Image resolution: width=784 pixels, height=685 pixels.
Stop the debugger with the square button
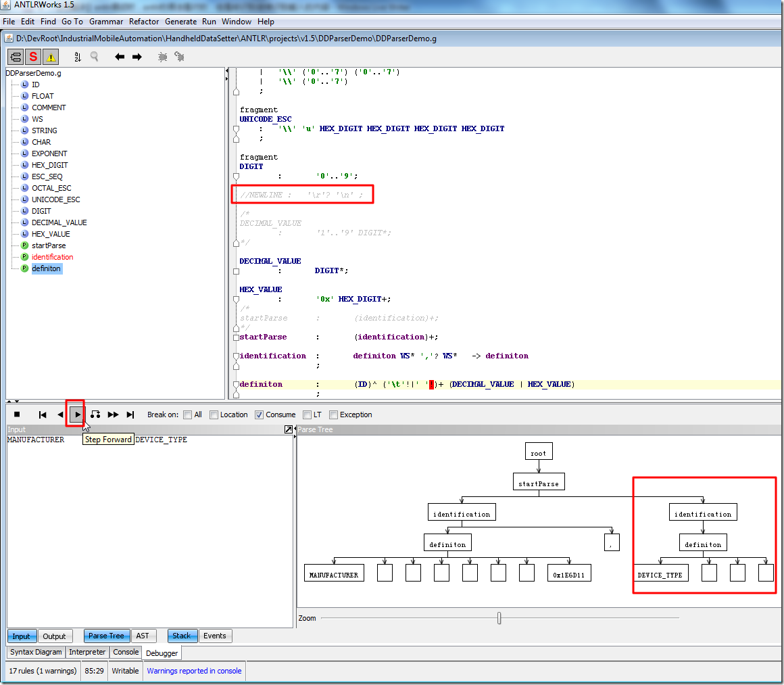[17, 415]
